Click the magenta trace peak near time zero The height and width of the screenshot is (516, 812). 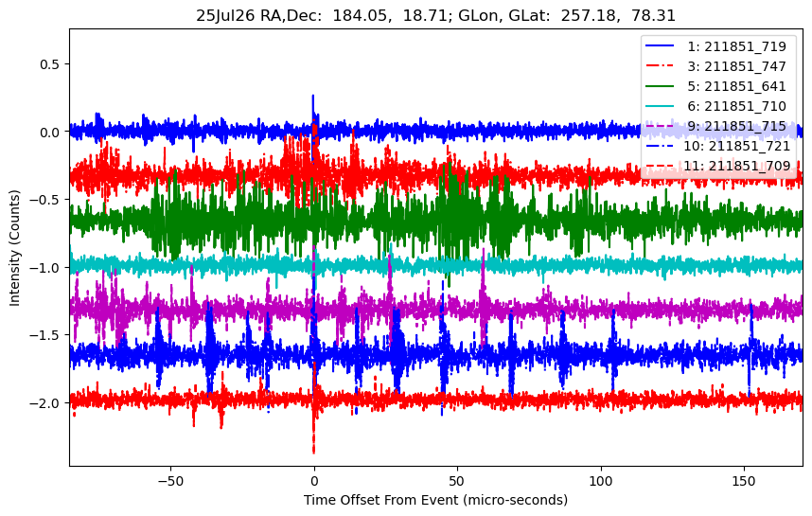(314, 250)
